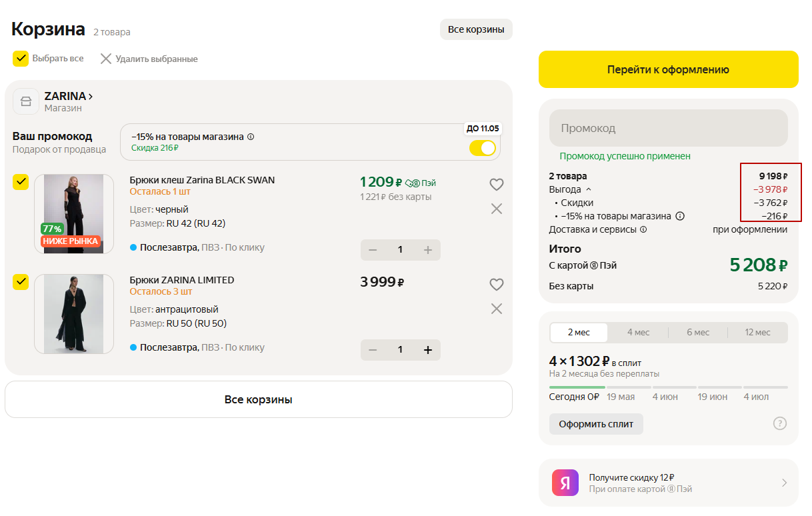Add BLACK SWAN trousers to favorites heart
The height and width of the screenshot is (516, 812).
[x=497, y=185]
